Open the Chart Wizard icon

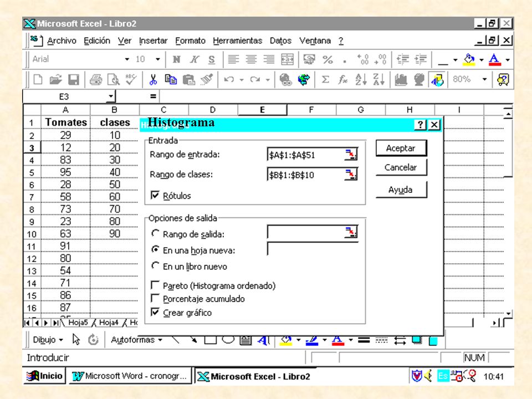[x=401, y=80]
